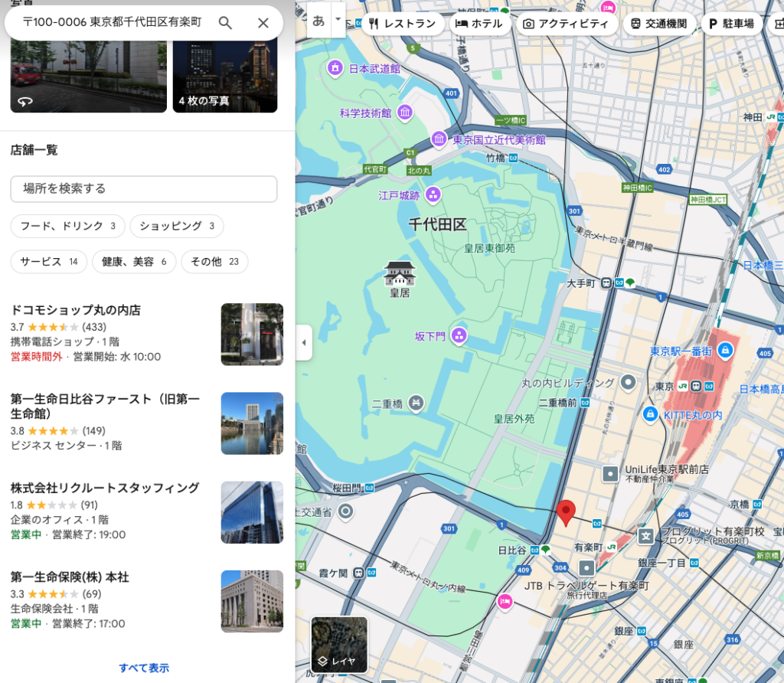Click the 有楽町 JR station icon

click(x=611, y=547)
